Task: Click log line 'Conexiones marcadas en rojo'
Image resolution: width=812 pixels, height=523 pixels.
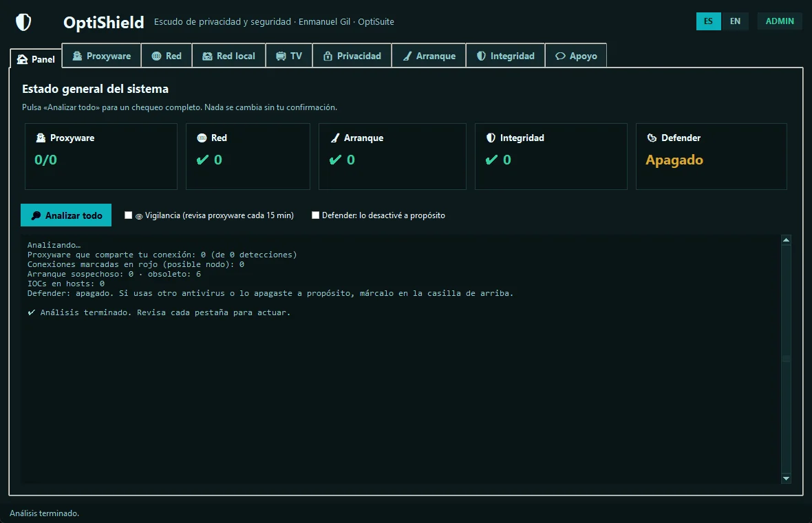Action: pyautogui.click(x=136, y=265)
